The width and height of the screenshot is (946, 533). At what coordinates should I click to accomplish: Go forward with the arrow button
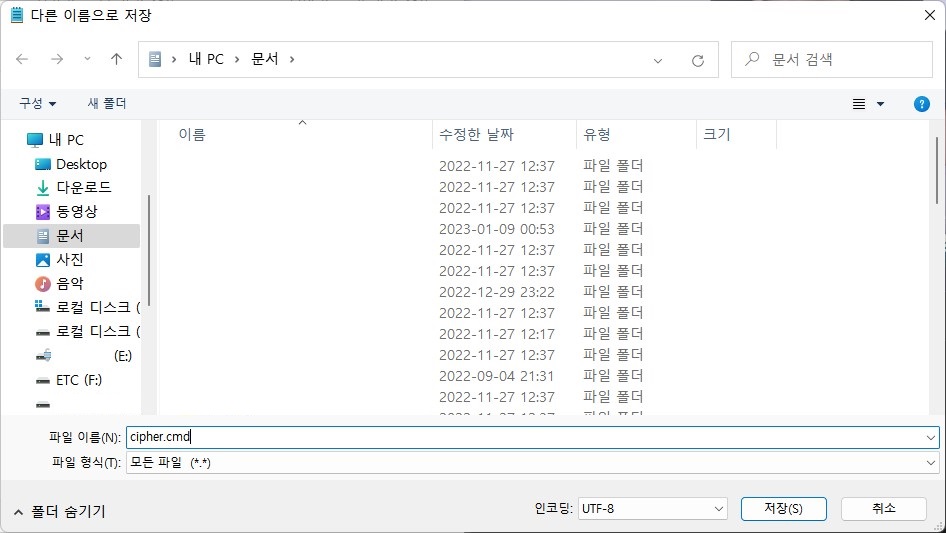click(x=57, y=59)
